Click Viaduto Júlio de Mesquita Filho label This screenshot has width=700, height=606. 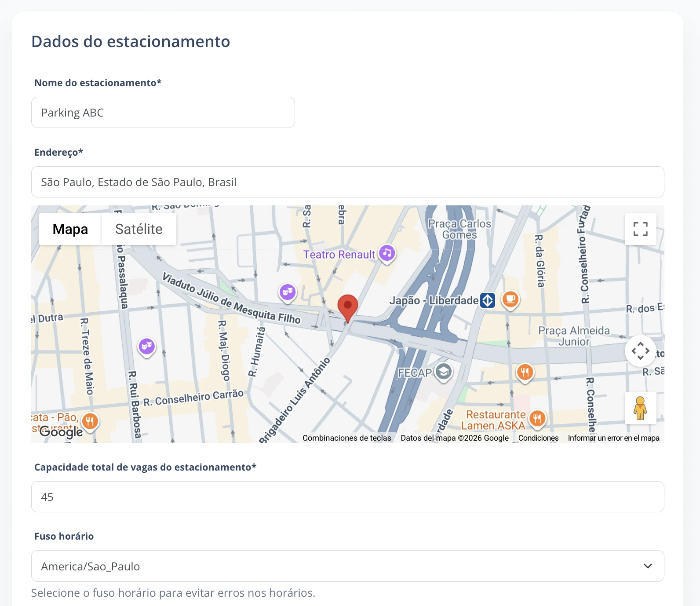tap(231, 299)
